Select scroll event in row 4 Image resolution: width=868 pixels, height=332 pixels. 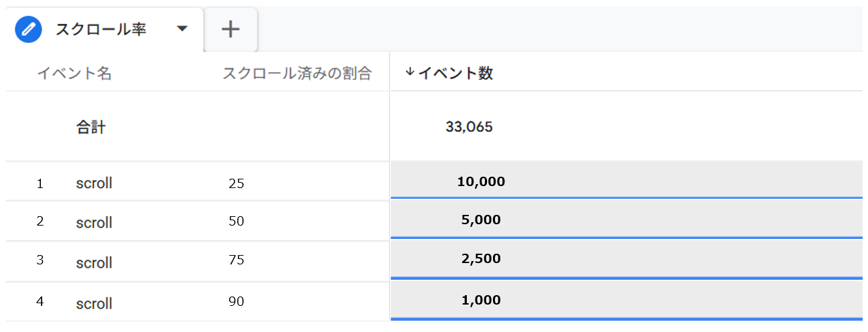tap(94, 303)
